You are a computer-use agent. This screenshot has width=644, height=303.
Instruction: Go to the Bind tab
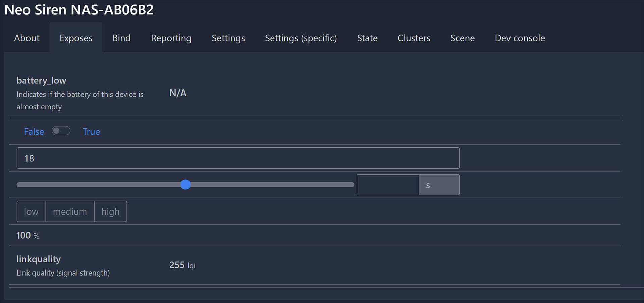(121, 38)
